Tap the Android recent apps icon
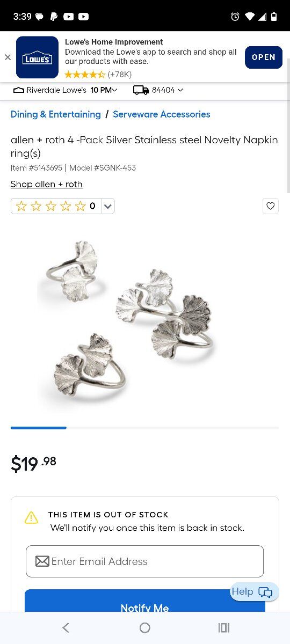Screen dimensions: 290x644 [x=224, y=627]
